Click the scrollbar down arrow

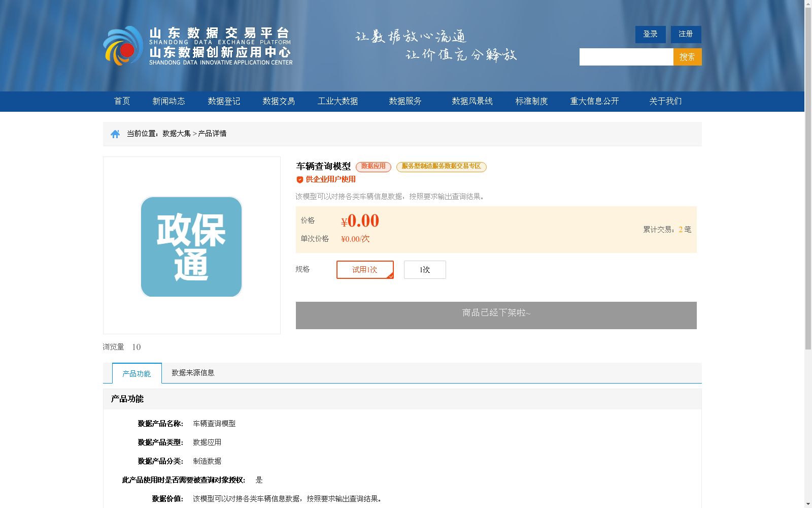click(808, 504)
